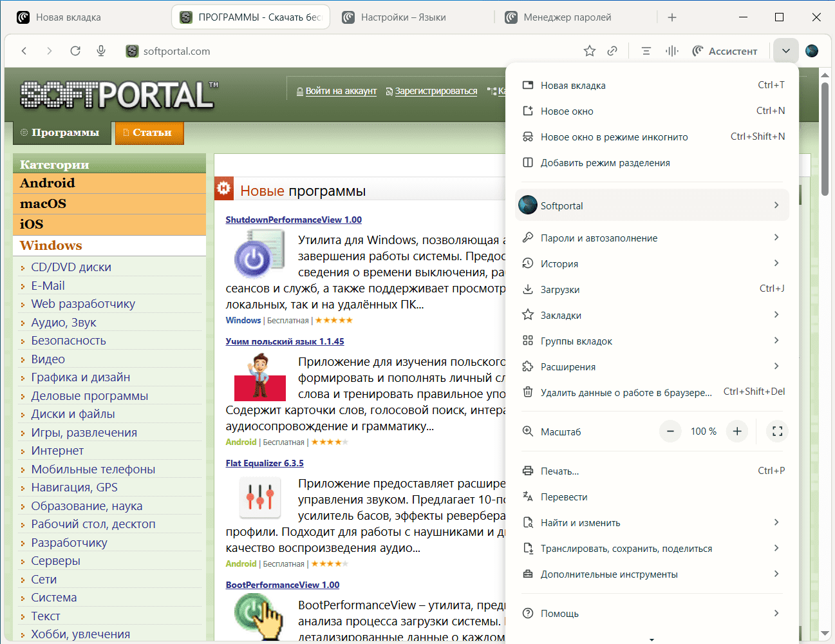Open Игры, развлечения category
Image resolution: width=835 pixels, height=644 pixels.
84,433
